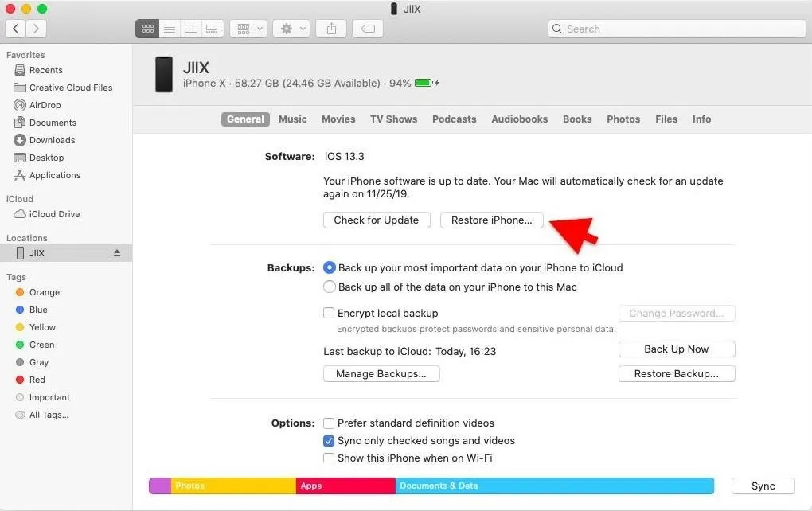Click the Search field

coord(677,29)
